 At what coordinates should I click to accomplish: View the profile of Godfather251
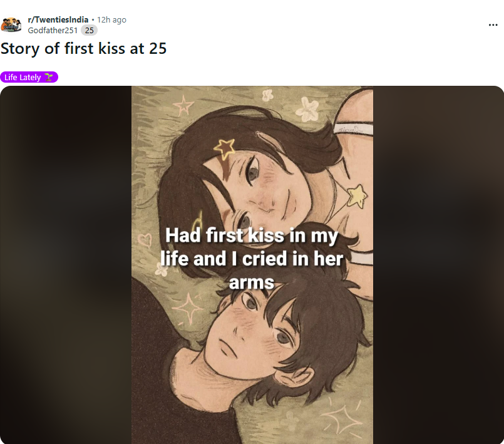pos(53,30)
